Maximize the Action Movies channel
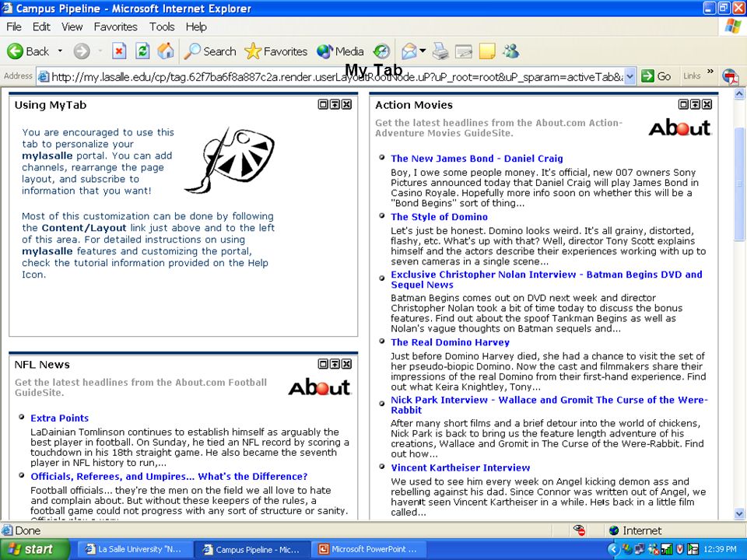Viewport: 747px width, 560px height. [684, 104]
